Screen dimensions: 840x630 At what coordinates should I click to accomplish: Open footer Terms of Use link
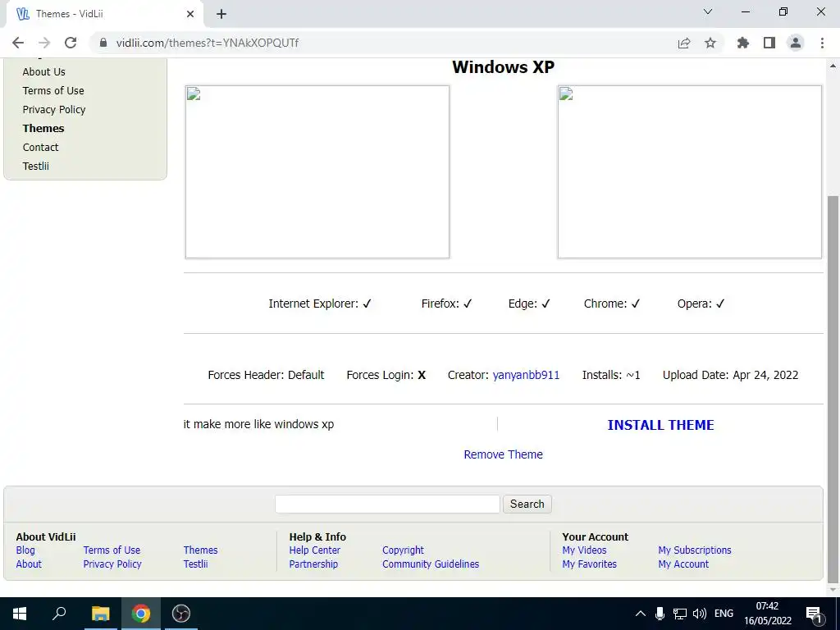[112, 550]
